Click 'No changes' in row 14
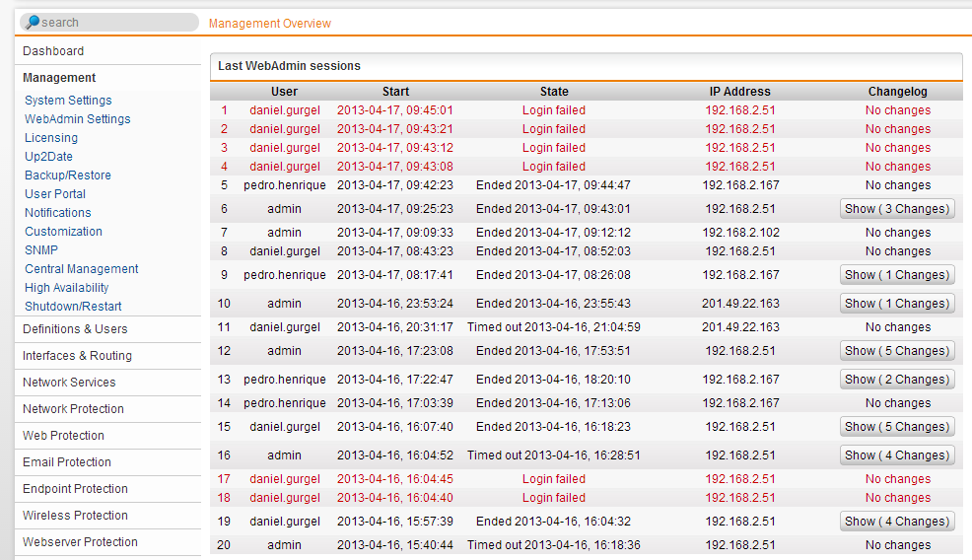 point(898,403)
